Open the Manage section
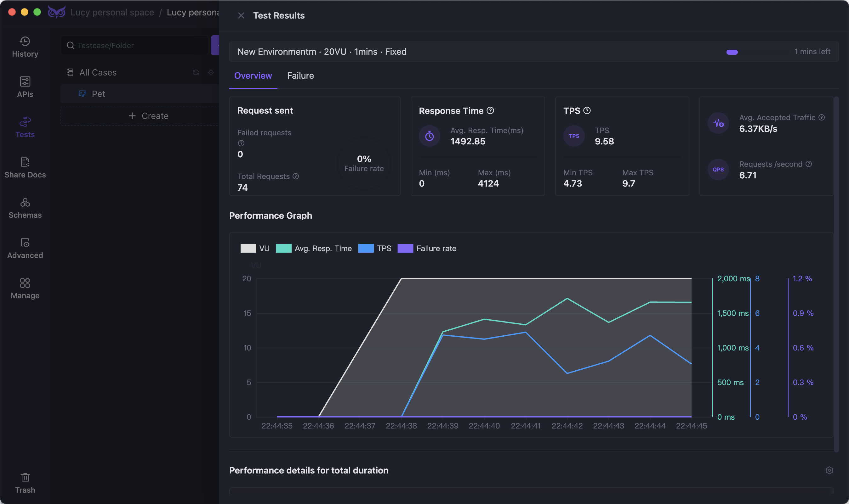The image size is (849, 504). (x=25, y=289)
